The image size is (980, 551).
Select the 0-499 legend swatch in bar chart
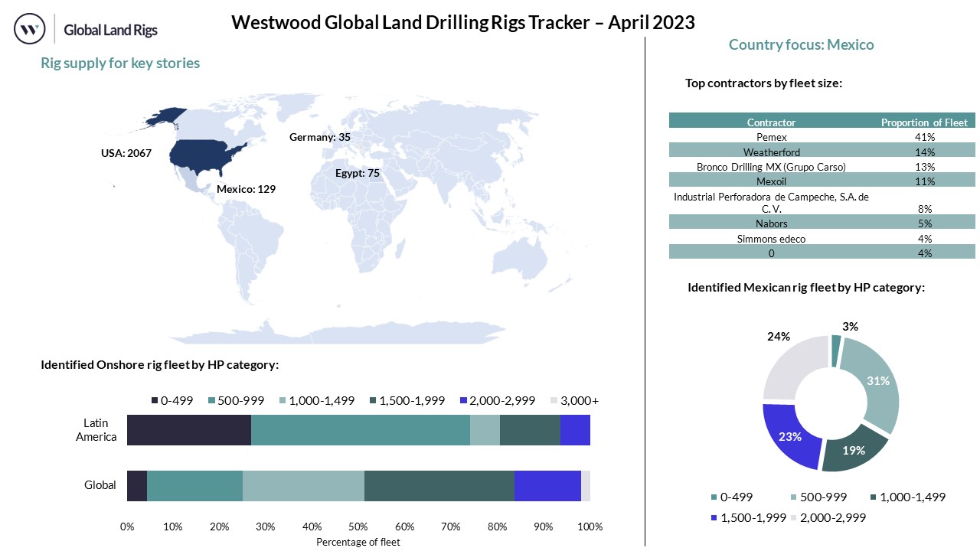coord(155,400)
